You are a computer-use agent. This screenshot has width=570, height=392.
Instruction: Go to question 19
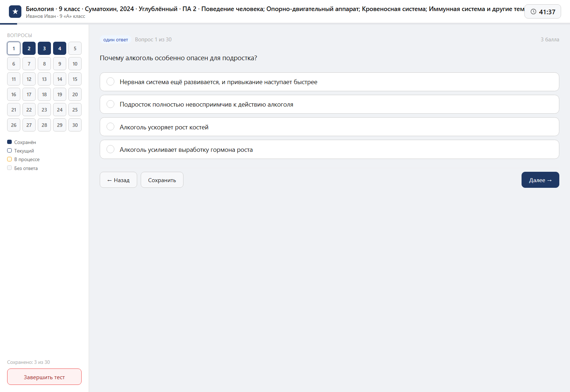(x=59, y=94)
